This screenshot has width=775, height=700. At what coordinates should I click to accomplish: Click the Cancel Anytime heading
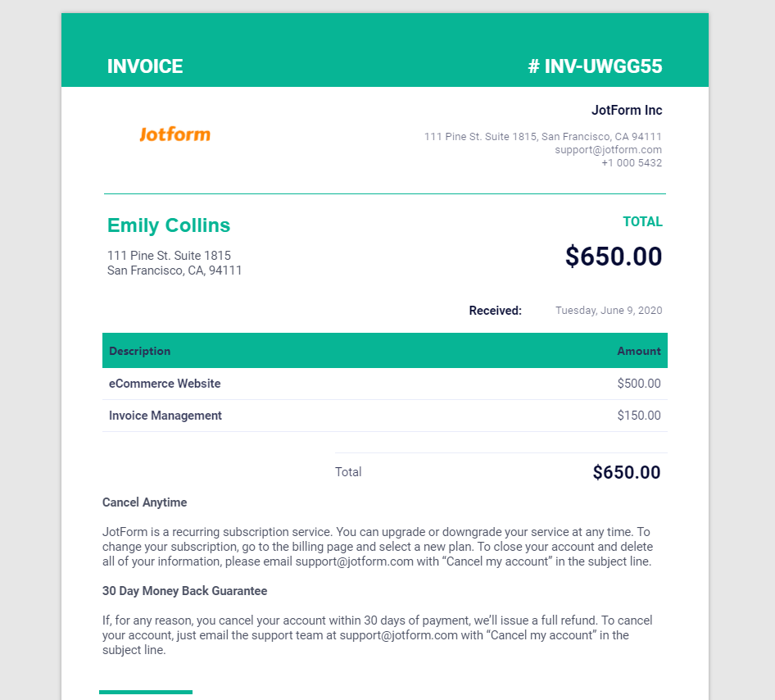tap(145, 502)
